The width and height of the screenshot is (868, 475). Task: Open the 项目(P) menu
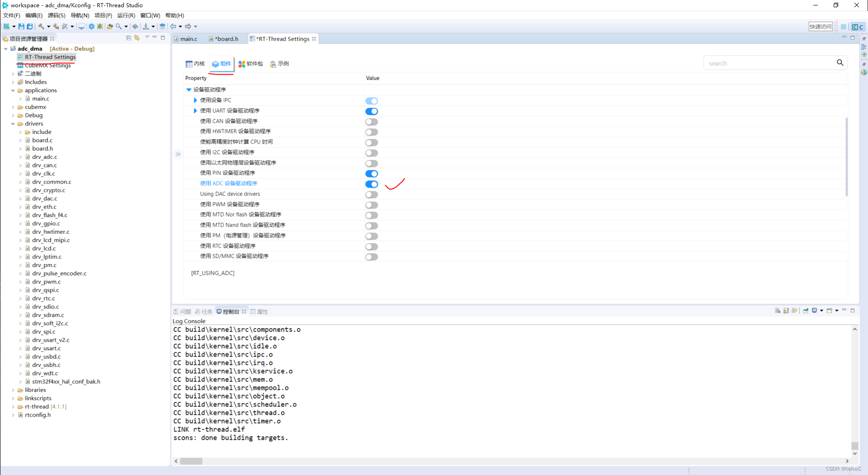coord(103,15)
